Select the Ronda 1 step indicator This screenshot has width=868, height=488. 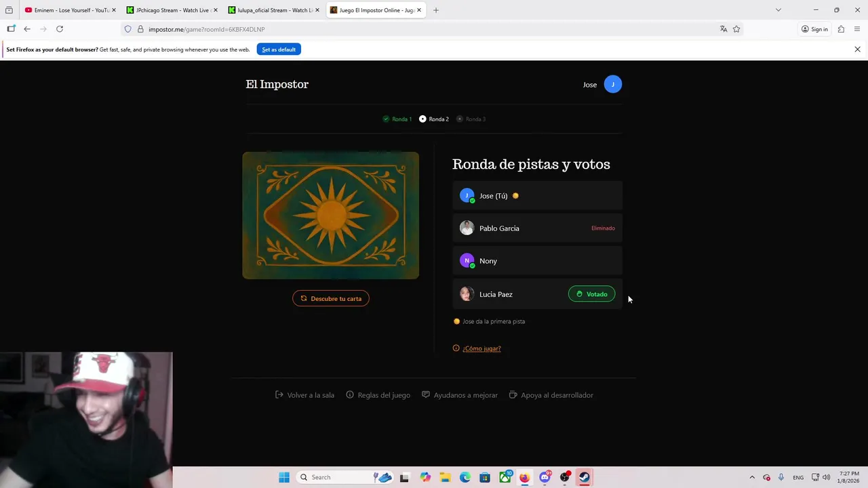(x=397, y=119)
